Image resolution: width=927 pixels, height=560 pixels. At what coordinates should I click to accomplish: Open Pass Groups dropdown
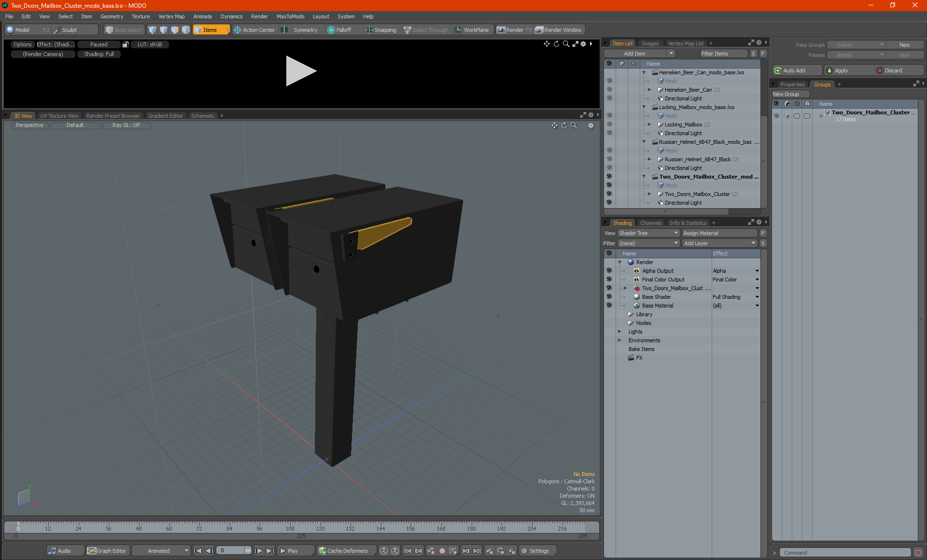(x=857, y=45)
